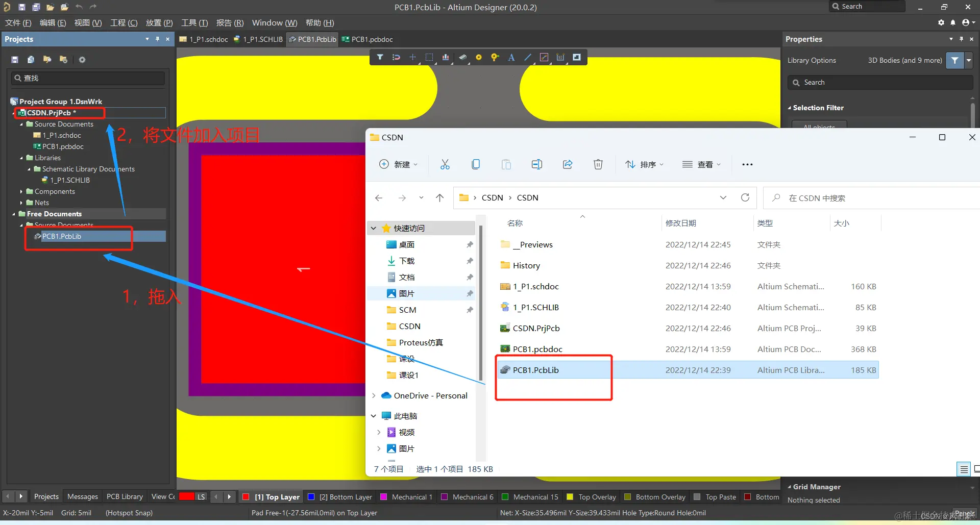
Task: Click the place component chip icon
Action: (x=462, y=57)
